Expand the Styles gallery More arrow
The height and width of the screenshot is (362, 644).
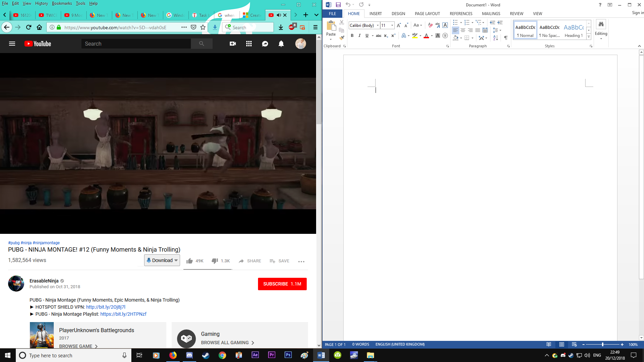click(x=589, y=37)
